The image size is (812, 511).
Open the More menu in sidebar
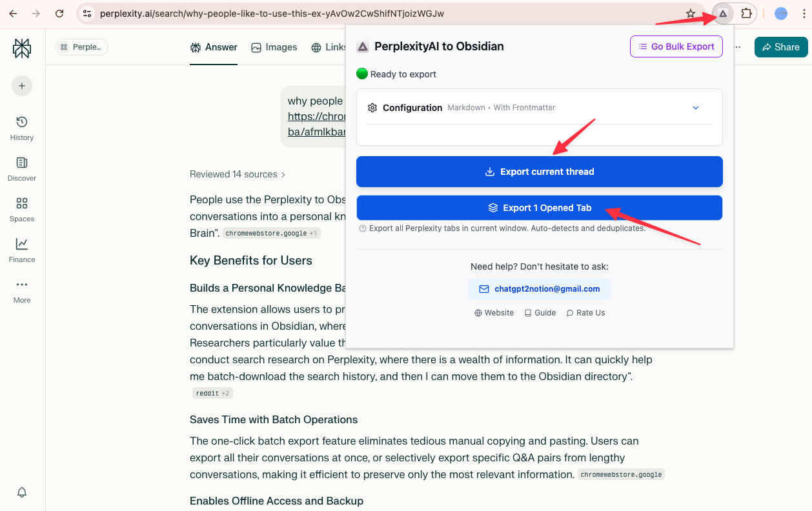click(22, 290)
